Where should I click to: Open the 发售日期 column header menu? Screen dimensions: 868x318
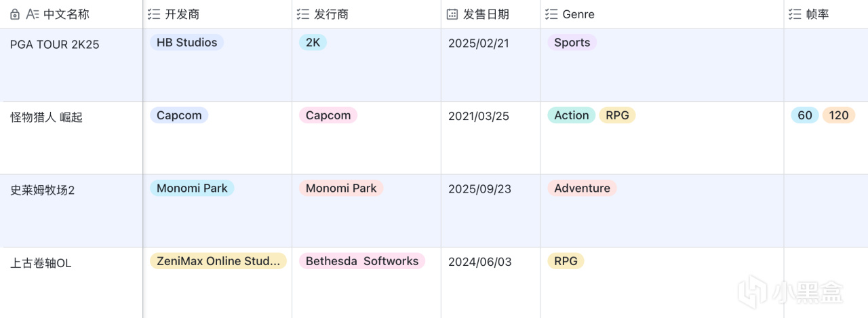486,14
